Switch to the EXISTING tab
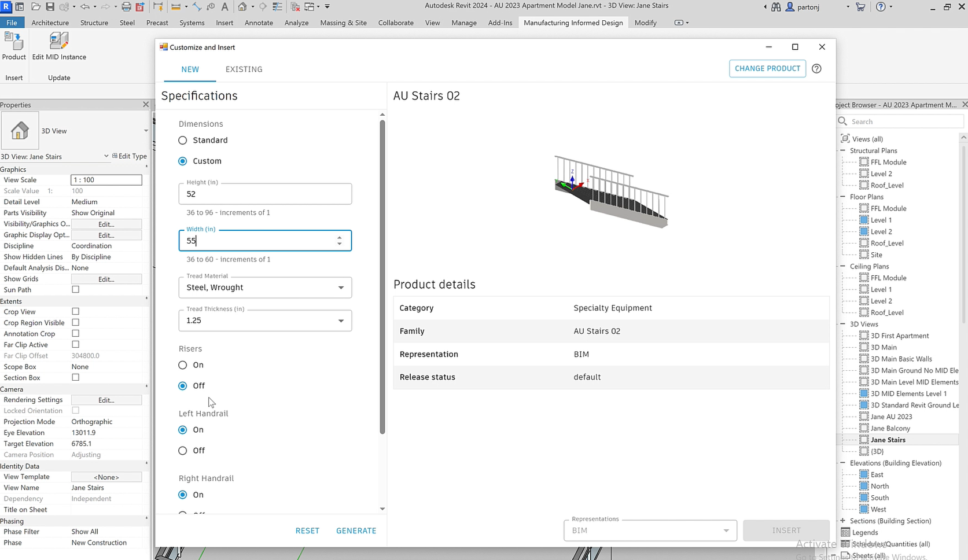This screenshot has width=968, height=560. (x=244, y=69)
